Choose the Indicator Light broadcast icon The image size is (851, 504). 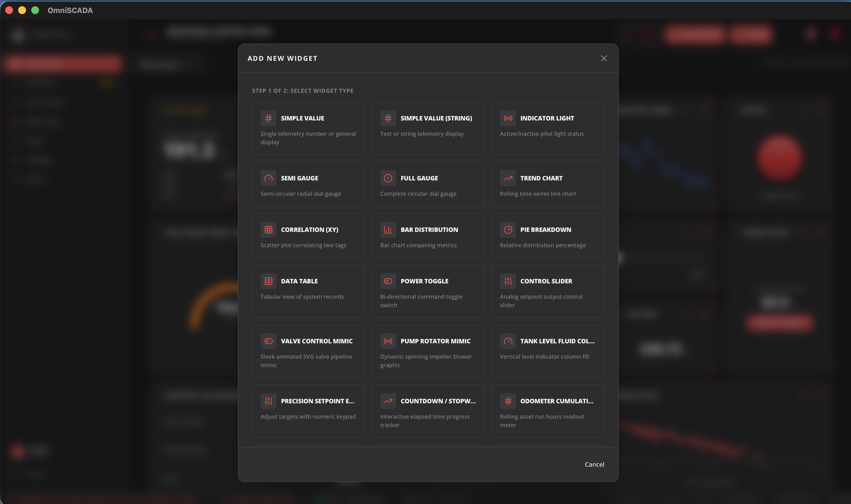508,118
